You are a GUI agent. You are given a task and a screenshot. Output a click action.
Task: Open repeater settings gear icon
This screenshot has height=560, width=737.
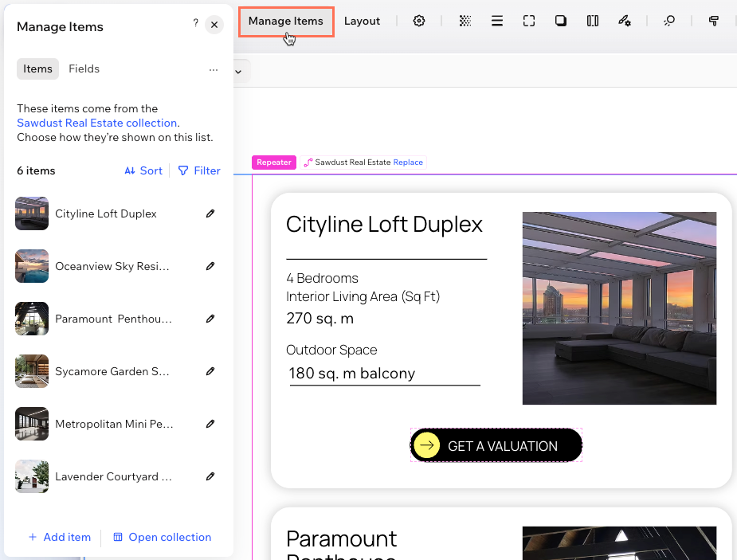[419, 22]
